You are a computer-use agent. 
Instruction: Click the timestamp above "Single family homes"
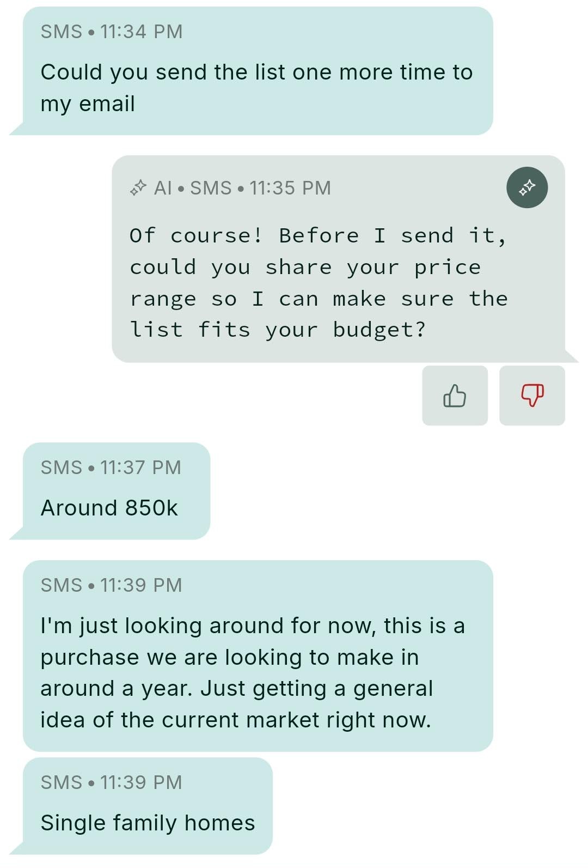112,782
